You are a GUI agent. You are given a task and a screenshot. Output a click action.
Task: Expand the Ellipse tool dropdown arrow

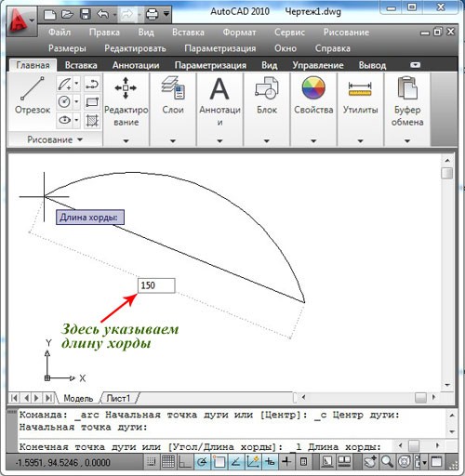(x=76, y=120)
